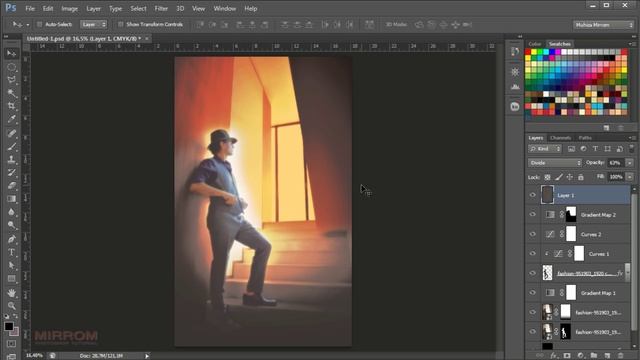The image size is (640, 360).
Task: Hide Layer 1 visibility eye
Action: [533, 195]
